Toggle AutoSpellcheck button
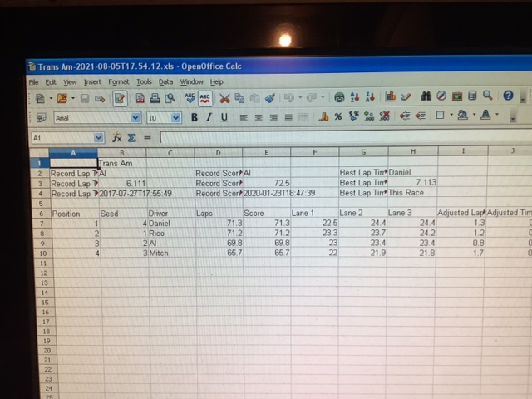The image size is (532, 399). point(205,98)
